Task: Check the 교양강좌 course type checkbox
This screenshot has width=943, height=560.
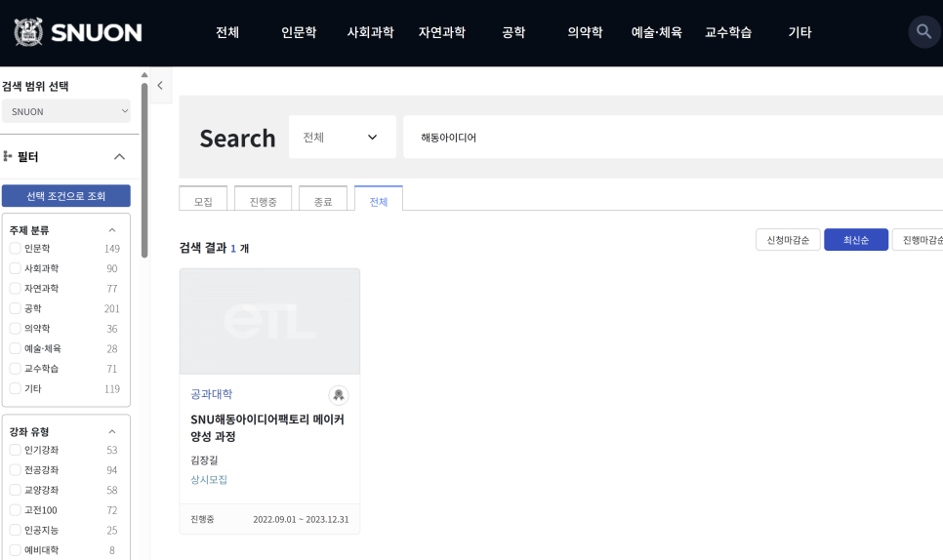Action: pyautogui.click(x=15, y=490)
